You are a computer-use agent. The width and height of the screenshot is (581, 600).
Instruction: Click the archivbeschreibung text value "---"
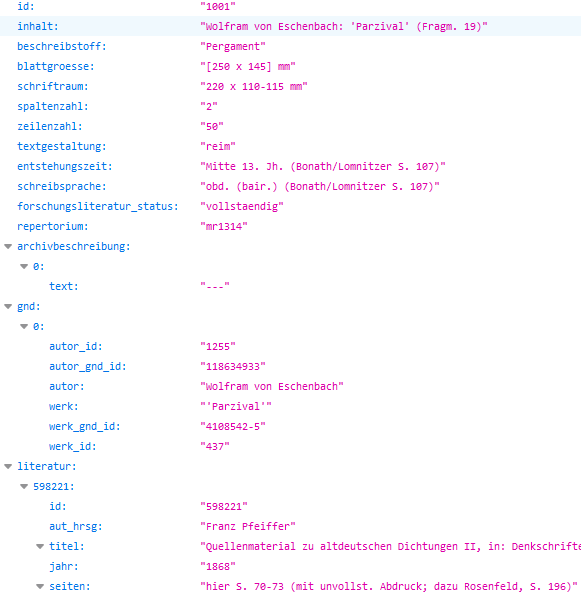click(215, 286)
